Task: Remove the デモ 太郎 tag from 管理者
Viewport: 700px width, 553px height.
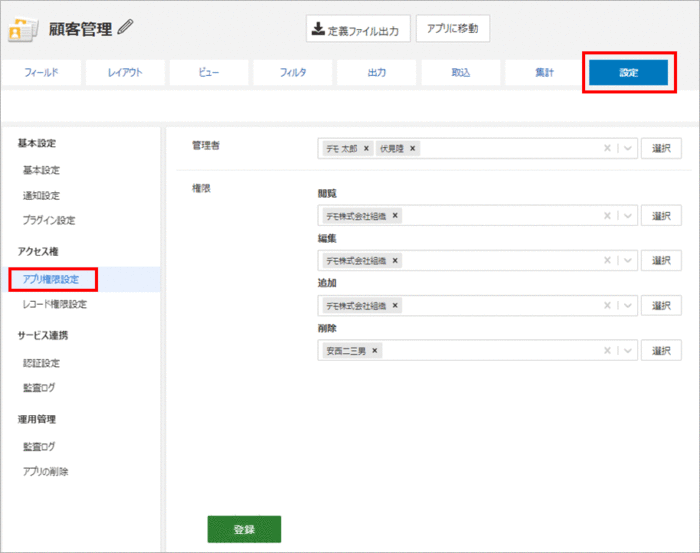Action: pyautogui.click(x=366, y=149)
